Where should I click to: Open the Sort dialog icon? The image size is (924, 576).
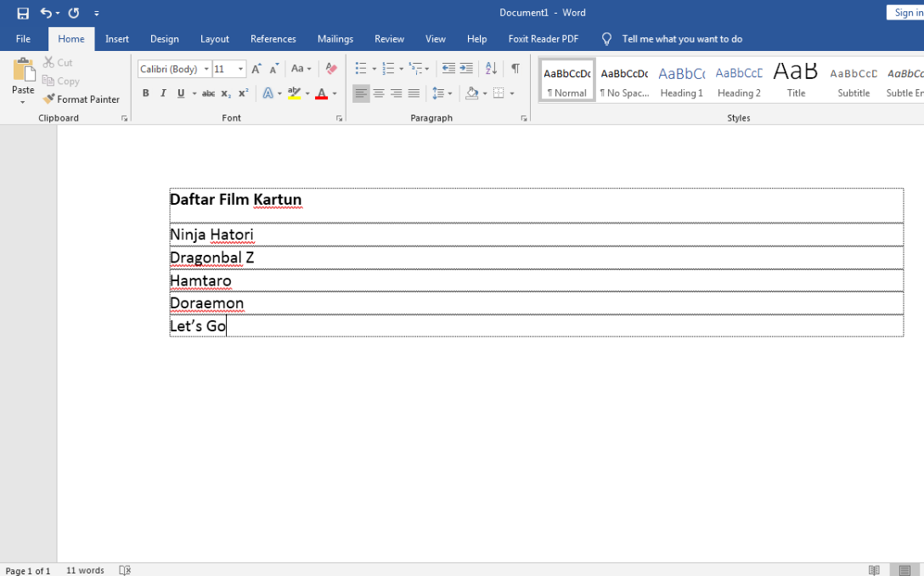pos(490,69)
